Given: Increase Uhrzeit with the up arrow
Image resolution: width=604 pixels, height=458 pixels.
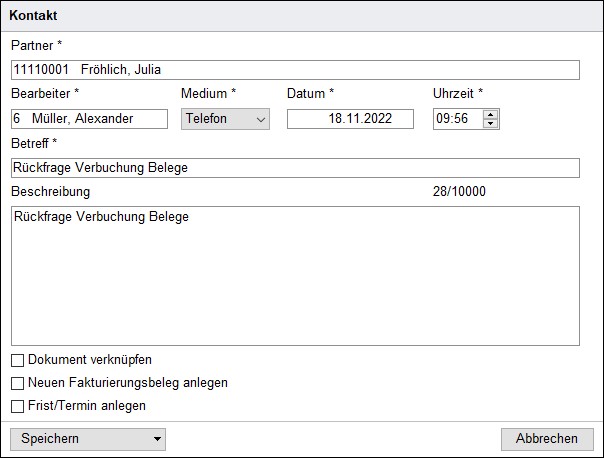Looking at the screenshot, I should [490, 114].
